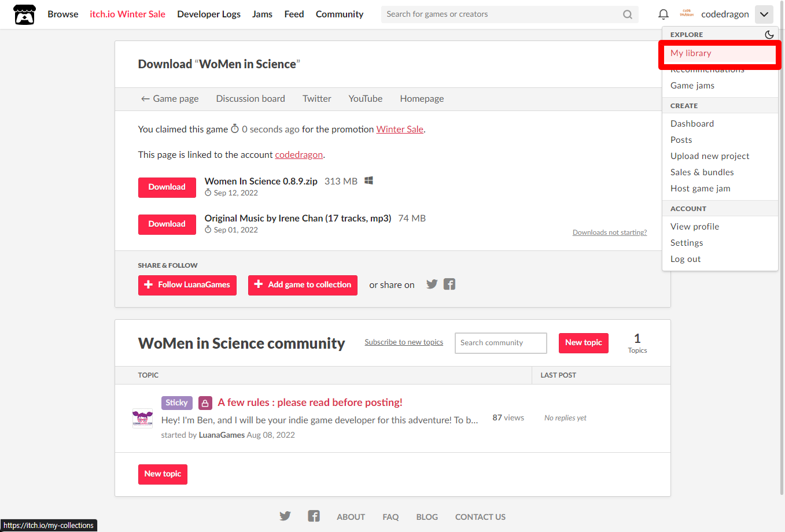This screenshot has height=532, width=785.
Task: Open itch.io Winter Sale link
Action: 127,14
